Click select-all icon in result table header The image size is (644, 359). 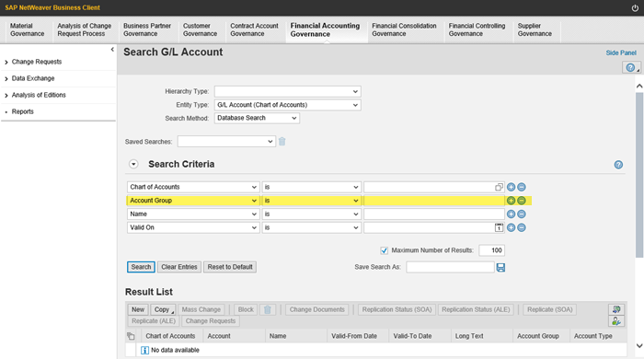[131, 336]
